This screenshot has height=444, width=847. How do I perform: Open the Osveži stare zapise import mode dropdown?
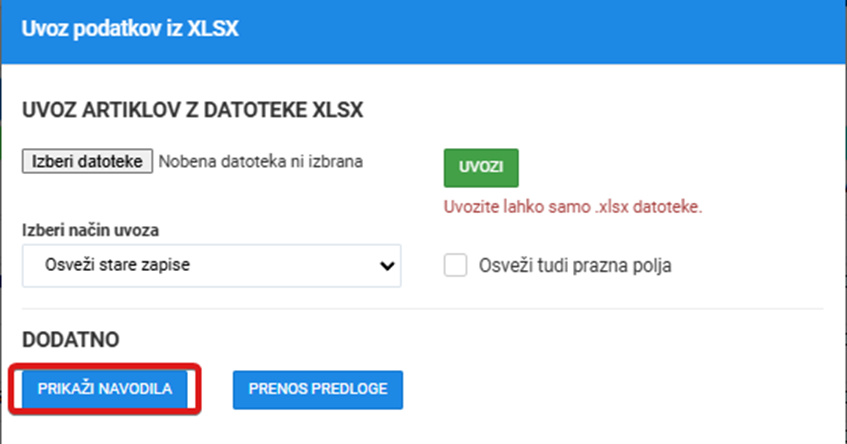coord(211,265)
